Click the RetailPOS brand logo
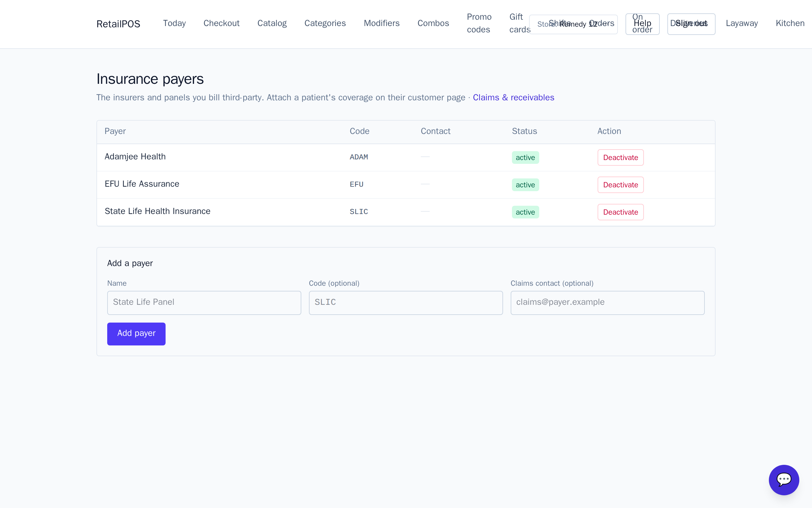Image resolution: width=812 pixels, height=508 pixels. pos(118,24)
